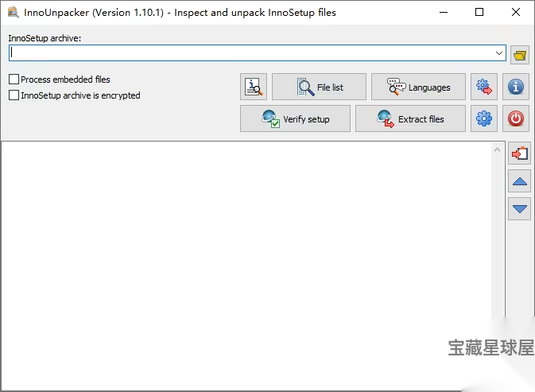Screen dimensions: 535x392
Task: Click the blue down arrow button
Action: pyautogui.click(x=519, y=208)
